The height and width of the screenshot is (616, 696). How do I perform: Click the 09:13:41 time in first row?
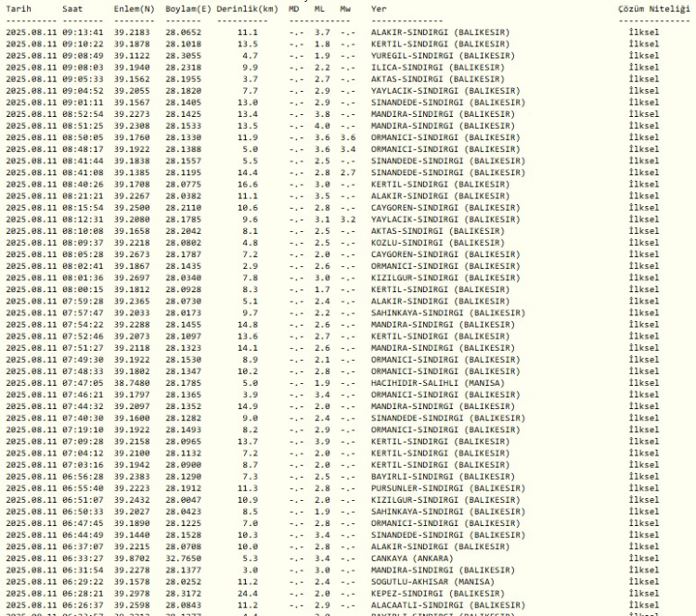(81, 31)
